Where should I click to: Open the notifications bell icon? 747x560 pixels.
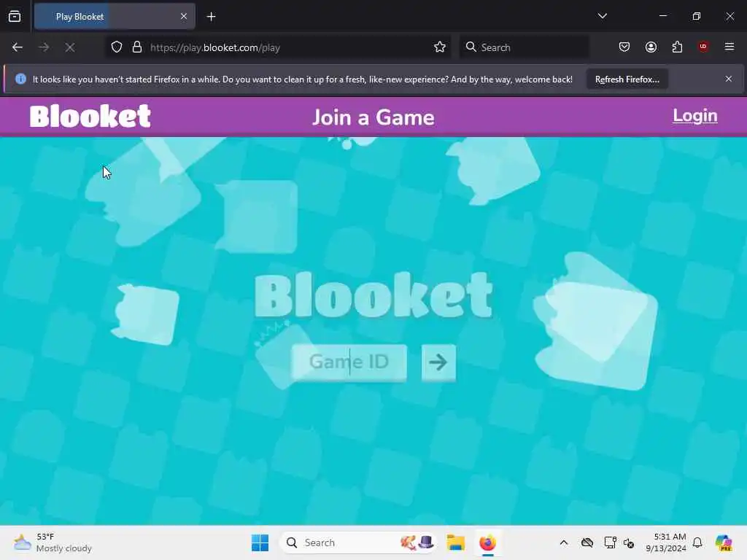(x=697, y=542)
